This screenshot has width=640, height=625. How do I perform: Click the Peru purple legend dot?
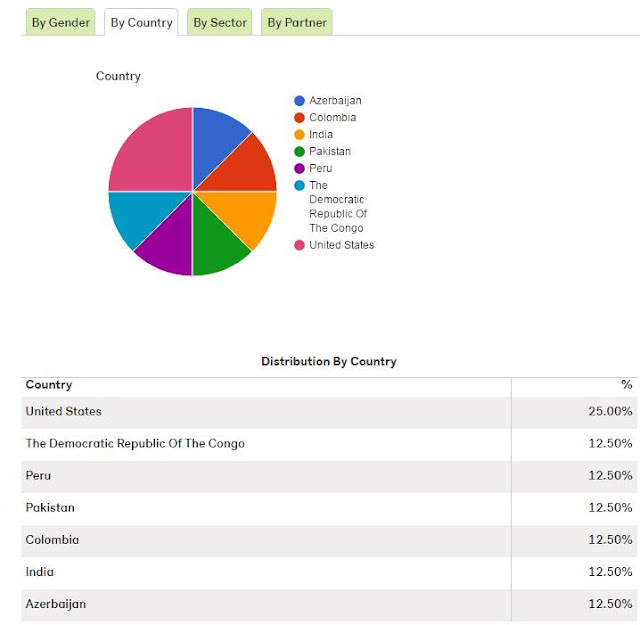[x=299, y=168]
